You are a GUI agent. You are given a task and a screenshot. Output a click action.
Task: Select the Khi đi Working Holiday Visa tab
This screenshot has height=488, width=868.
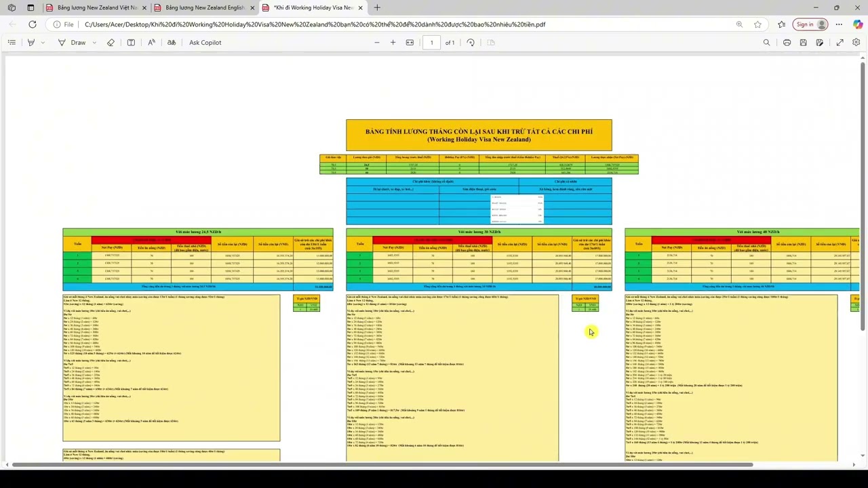pos(312,7)
